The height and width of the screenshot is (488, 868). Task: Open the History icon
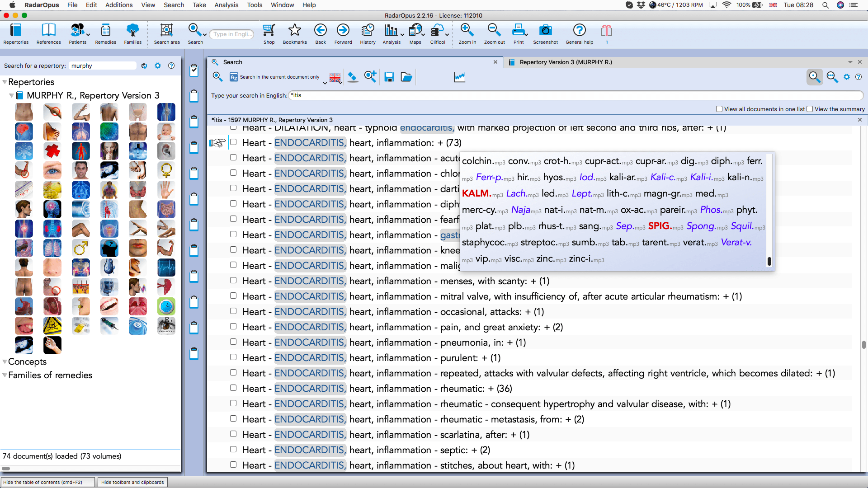[x=368, y=34]
